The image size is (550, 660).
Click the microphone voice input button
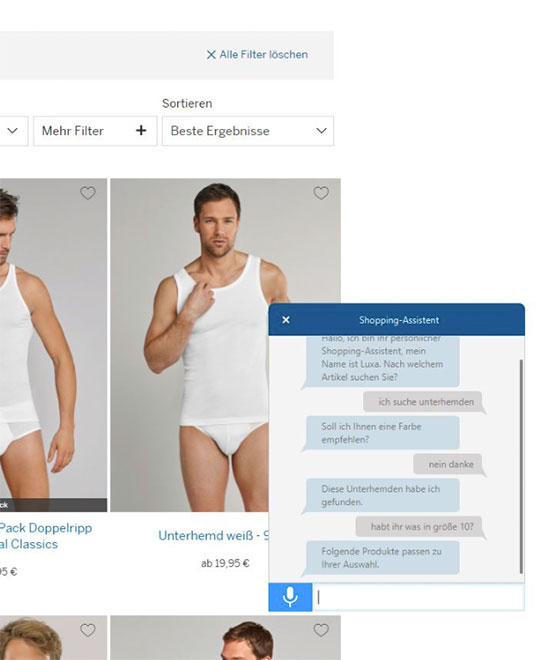(290, 597)
